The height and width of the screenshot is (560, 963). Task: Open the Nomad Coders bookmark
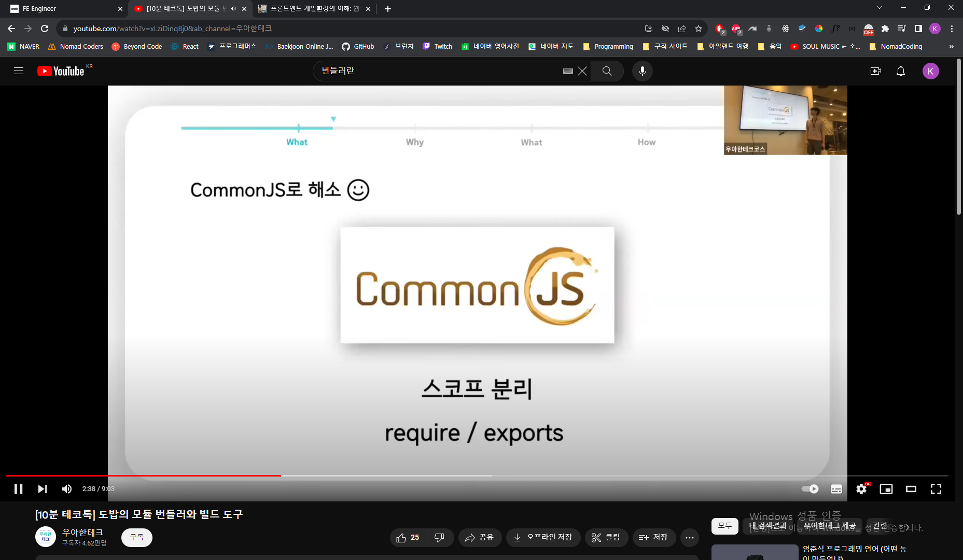click(x=76, y=47)
